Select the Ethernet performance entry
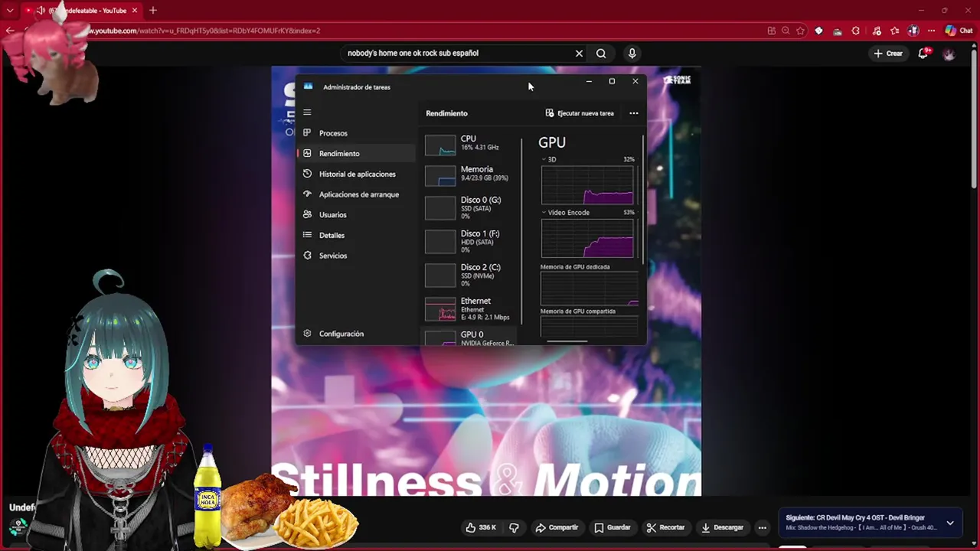980x551 pixels. (470, 309)
